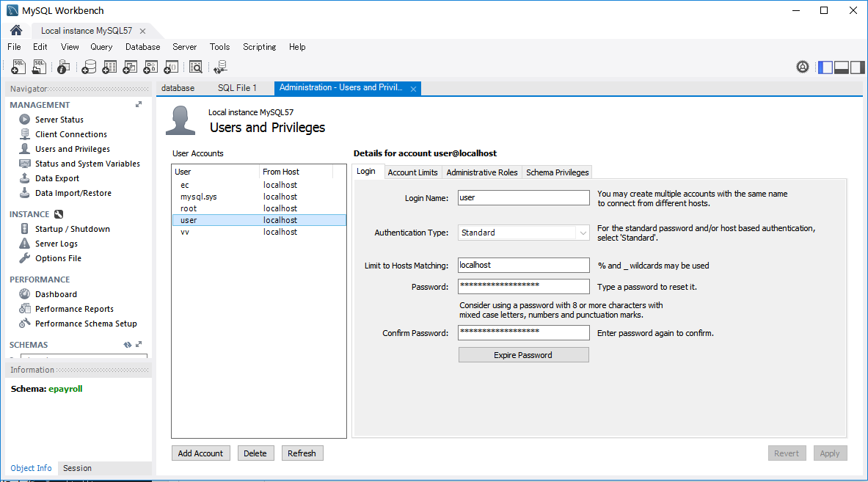Open the Scripting menu

click(x=259, y=47)
